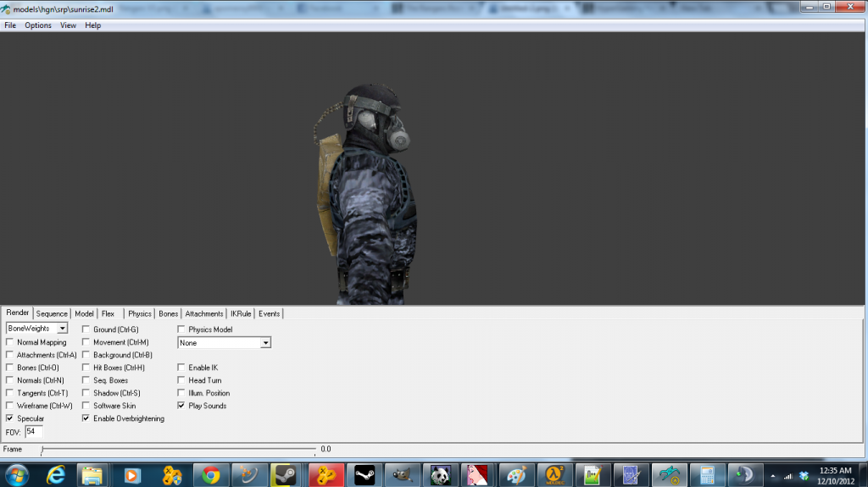
Task: Switch to the Sequence tab
Action: tap(52, 313)
